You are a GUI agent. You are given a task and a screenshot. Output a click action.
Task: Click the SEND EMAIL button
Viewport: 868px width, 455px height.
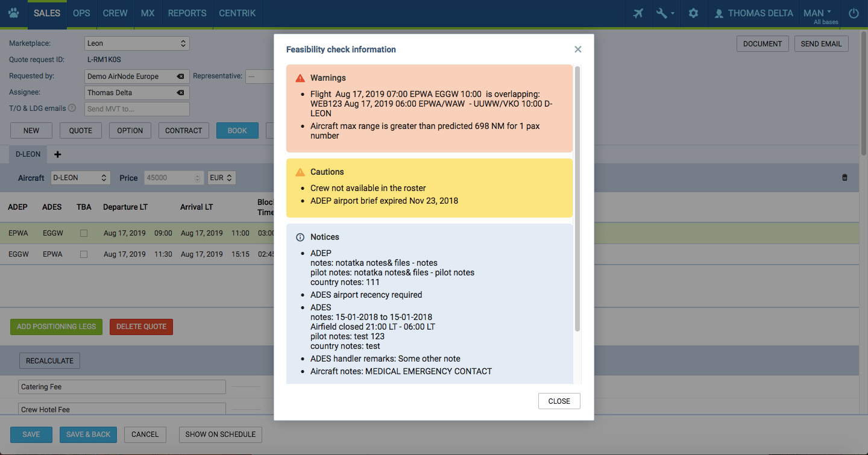(821, 43)
